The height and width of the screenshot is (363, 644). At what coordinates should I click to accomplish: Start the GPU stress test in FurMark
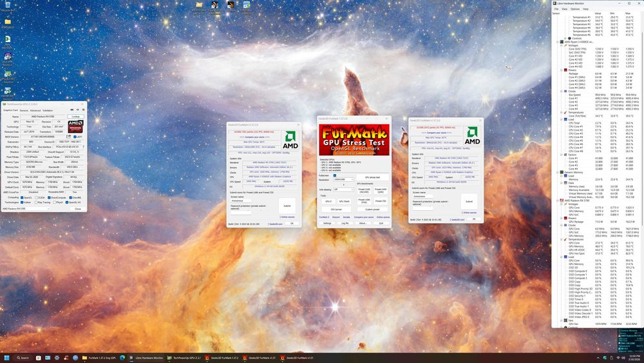click(372, 177)
